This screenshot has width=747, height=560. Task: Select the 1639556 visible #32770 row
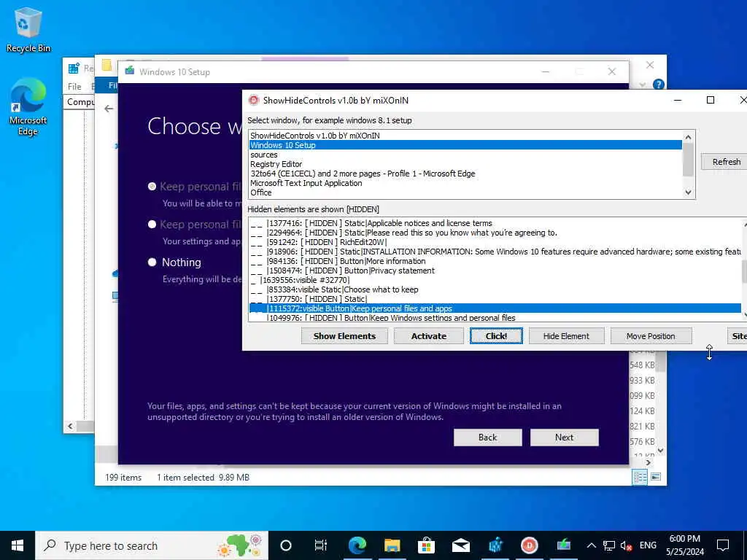[x=495, y=280]
